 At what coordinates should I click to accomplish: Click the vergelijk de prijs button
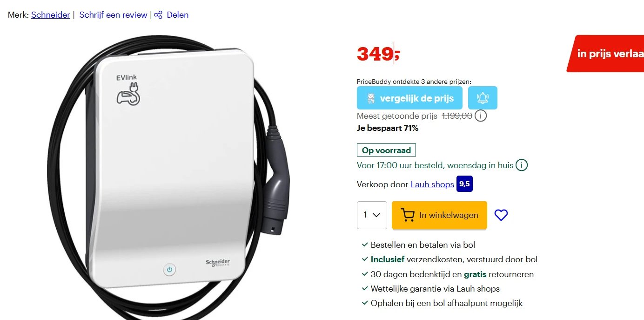pyautogui.click(x=409, y=98)
